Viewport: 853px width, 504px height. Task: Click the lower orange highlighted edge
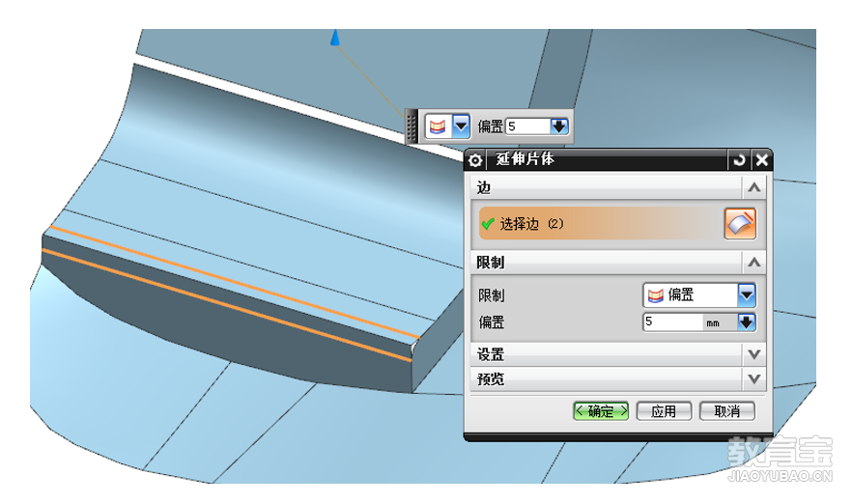click(x=226, y=305)
